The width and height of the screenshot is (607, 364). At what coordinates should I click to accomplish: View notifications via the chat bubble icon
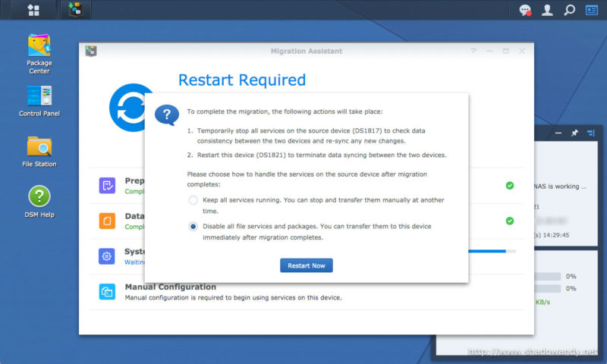pos(524,11)
